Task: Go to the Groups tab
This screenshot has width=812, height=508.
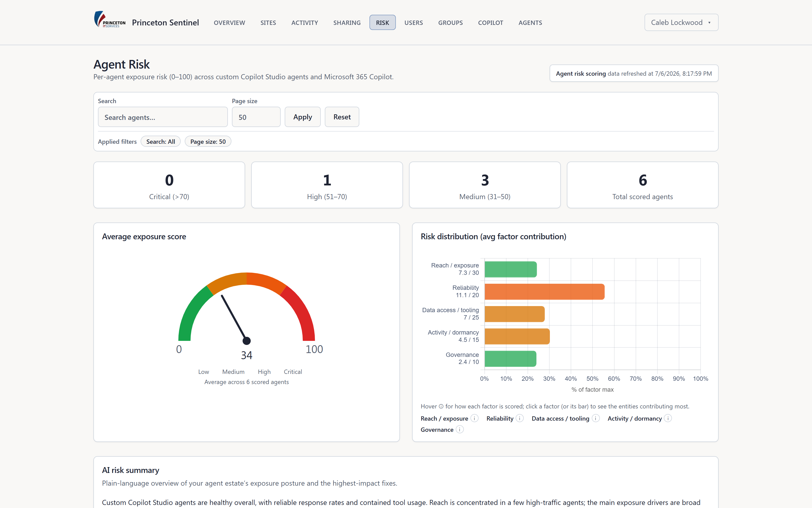Action: click(450, 23)
